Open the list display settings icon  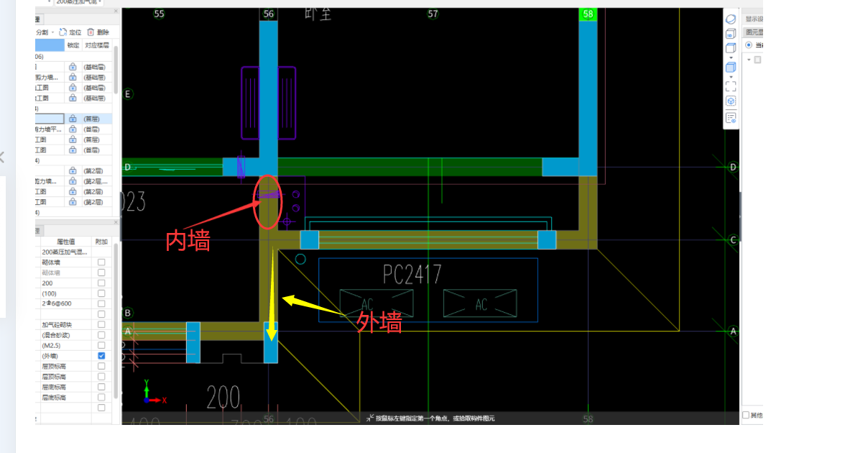(731, 118)
